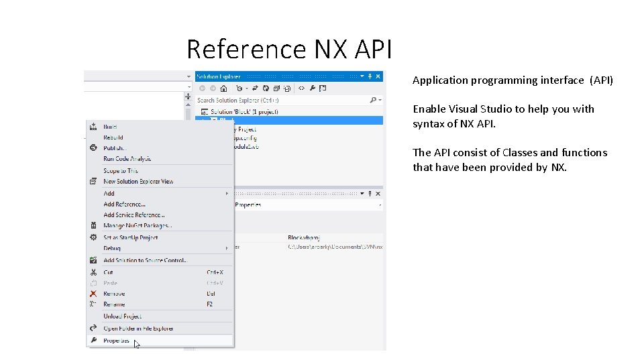Image resolution: width=644 pixels, height=362 pixels.
Task: Click the Block.vbproj property value
Action: point(304,237)
